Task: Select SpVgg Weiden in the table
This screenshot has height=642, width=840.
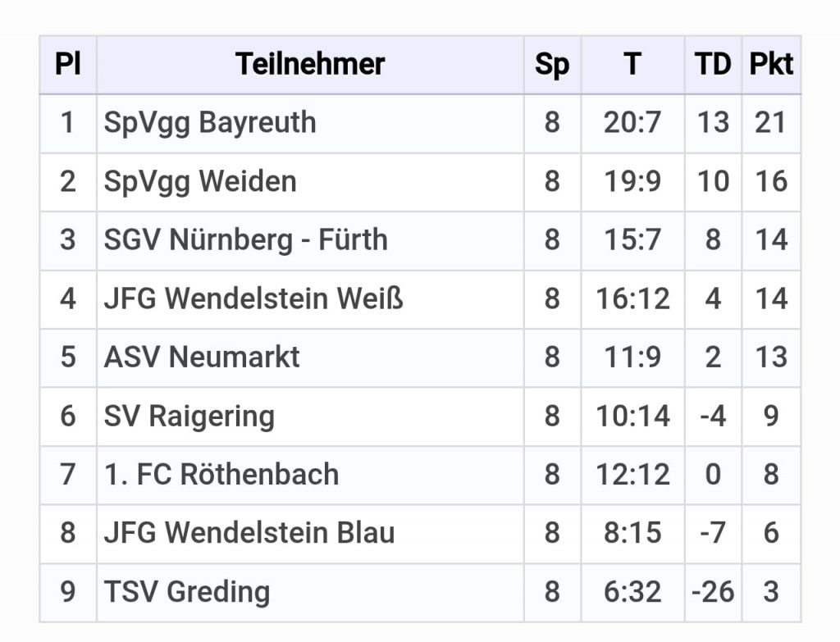Action: (x=200, y=181)
